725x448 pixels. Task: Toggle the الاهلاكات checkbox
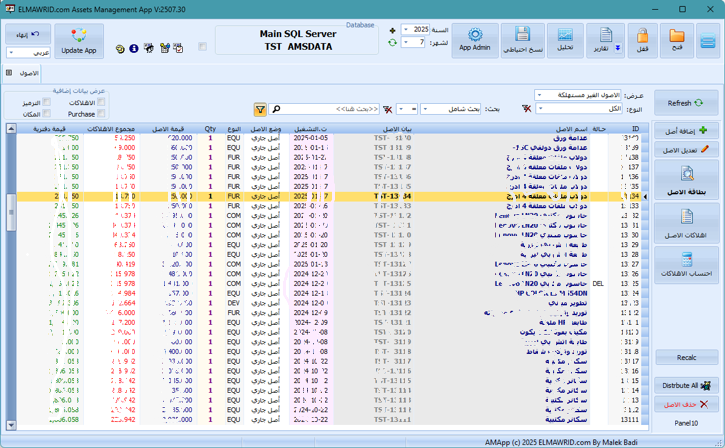coord(101,102)
